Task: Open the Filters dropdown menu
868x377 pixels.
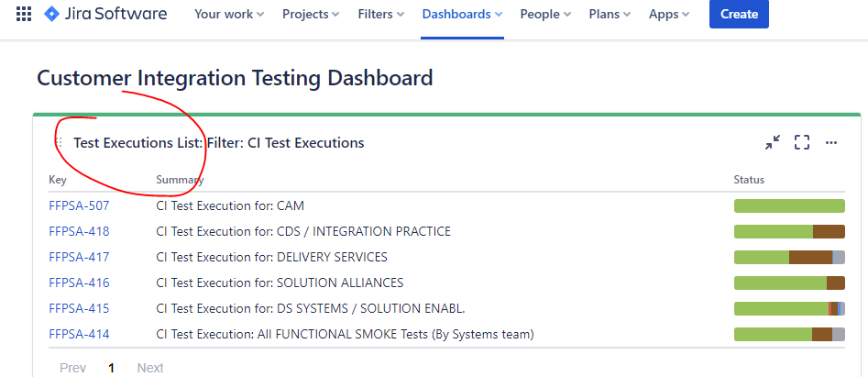Action: coord(383,14)
